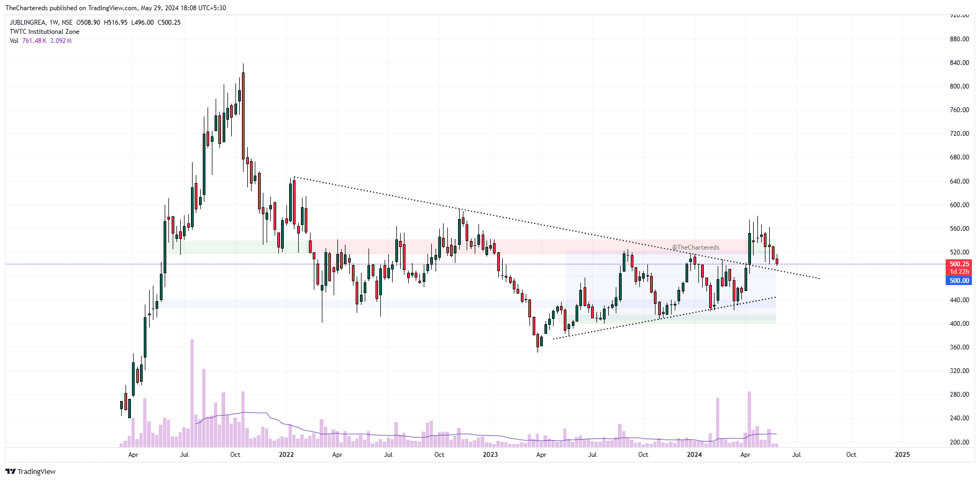
Task: Select the lower ascending dotted trendline
Action: pos(664,318)
